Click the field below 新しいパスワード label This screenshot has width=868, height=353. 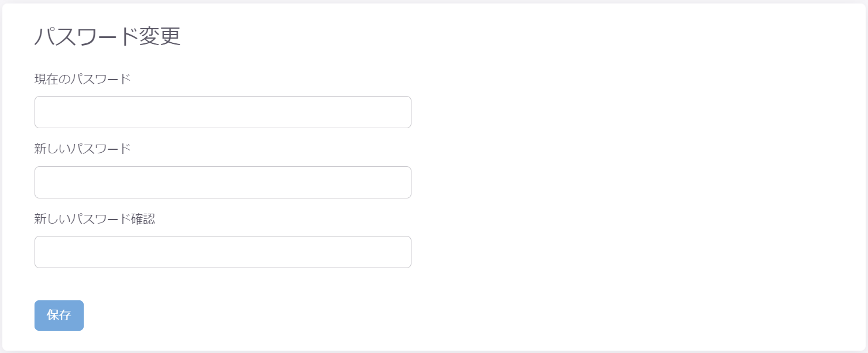click(222, 182)
